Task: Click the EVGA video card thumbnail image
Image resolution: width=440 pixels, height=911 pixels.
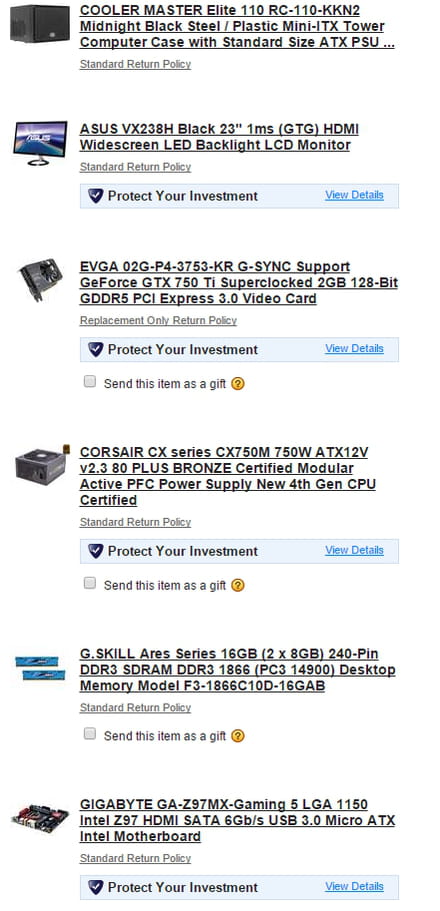Action: pos(40,279)
